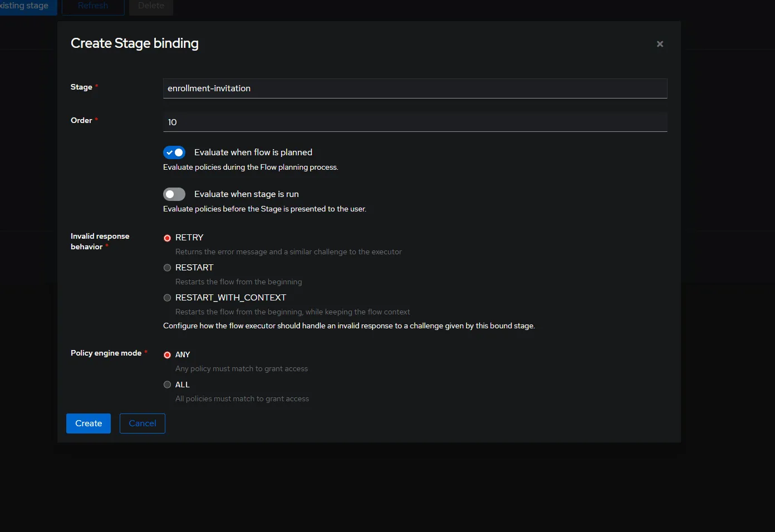This screenshot has height=532, width=775.
Task: Click the 'Create Stage binding' dialog title
Action: click(134, 43)
